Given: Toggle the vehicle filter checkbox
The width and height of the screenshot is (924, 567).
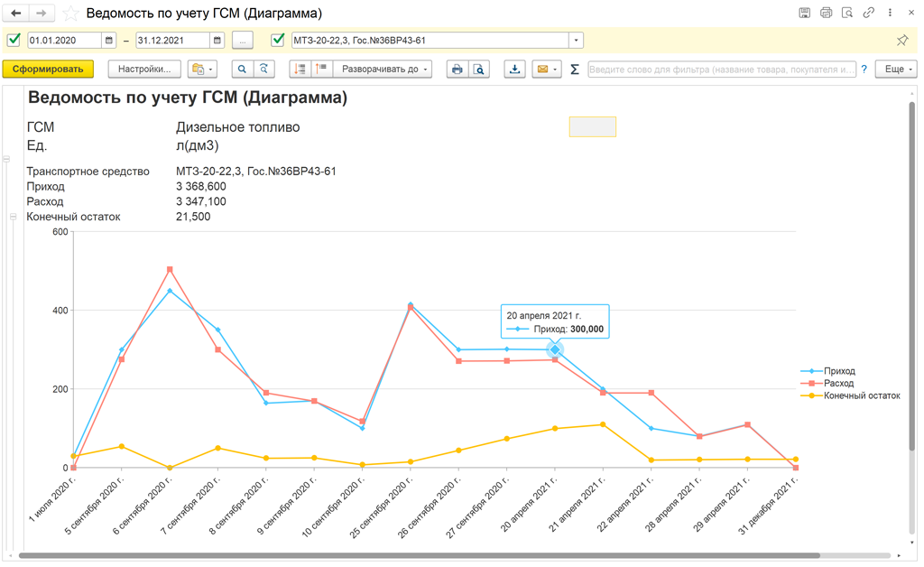Looking at the screenshot, I should [x=278, y=41].
